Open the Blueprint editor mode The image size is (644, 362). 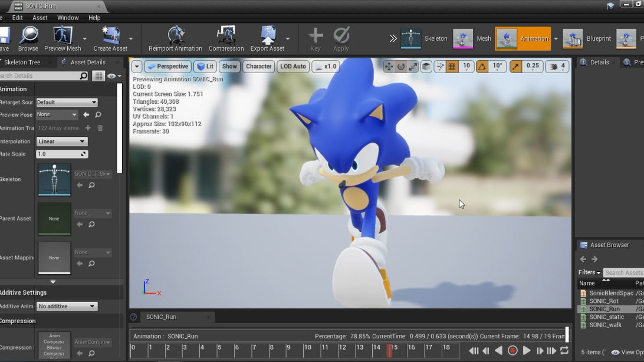click(587, 38)
